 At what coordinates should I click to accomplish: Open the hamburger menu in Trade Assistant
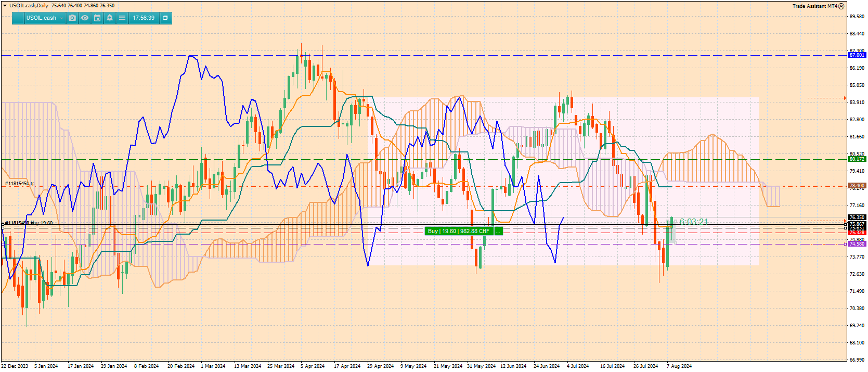point(122,18)
